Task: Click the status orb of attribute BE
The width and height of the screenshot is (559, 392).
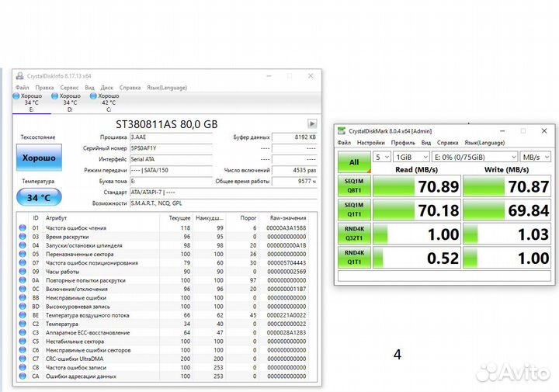Action: (x=23, y=315)
